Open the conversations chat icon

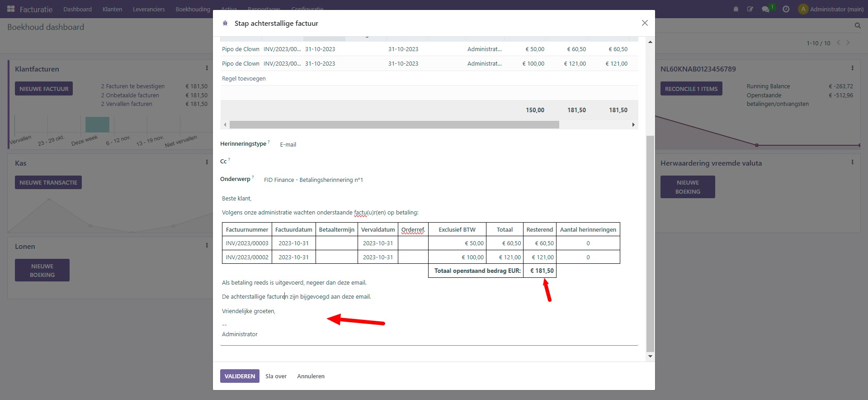pos(765,9)
